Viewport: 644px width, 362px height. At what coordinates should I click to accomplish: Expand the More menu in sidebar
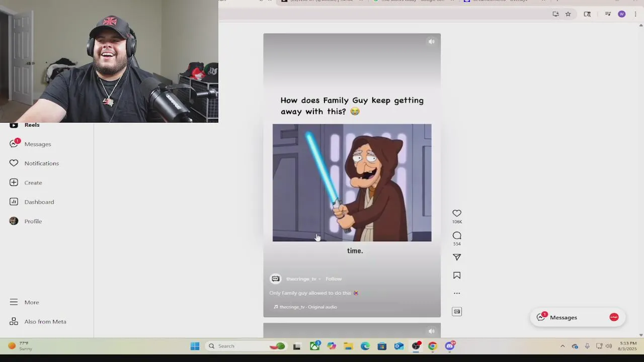pos(24,302)
